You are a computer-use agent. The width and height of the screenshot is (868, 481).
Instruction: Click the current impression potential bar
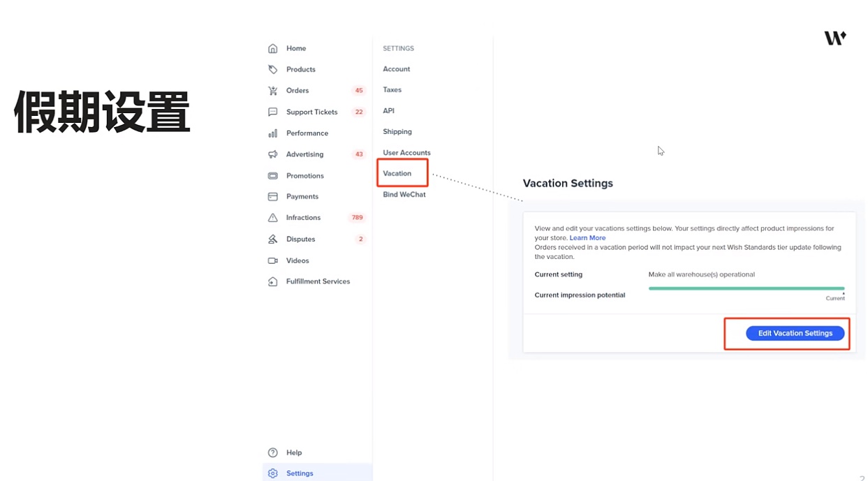pos(746,288)
